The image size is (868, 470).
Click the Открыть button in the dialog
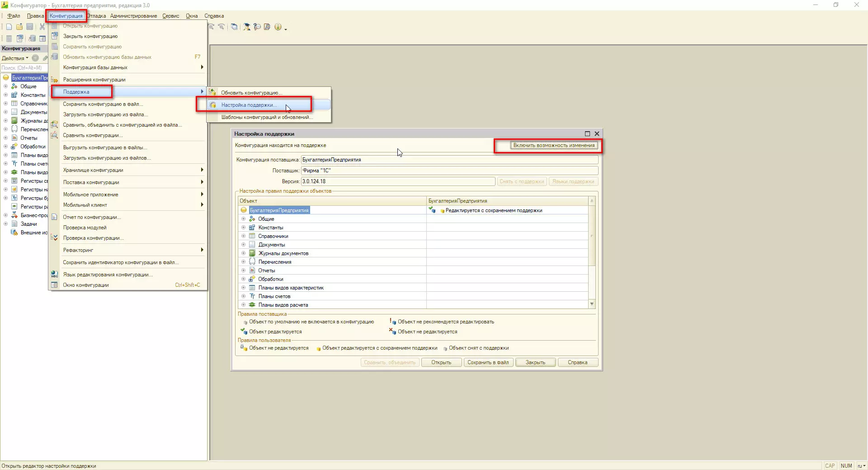(441, 362)
